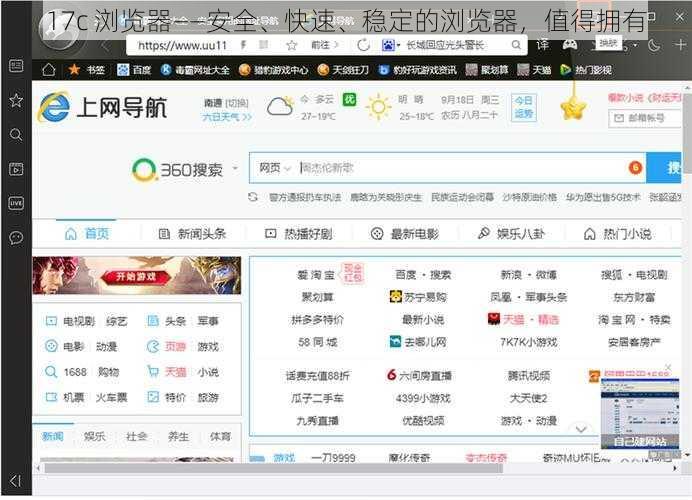
Task: Open the 邮箱帐号 mailbox field
Action: [646, 118]
